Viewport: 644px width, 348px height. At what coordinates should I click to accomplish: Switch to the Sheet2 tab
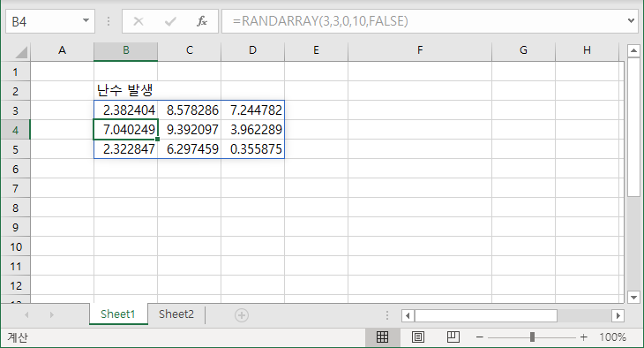pyautogui.click(x=176, y=314)
